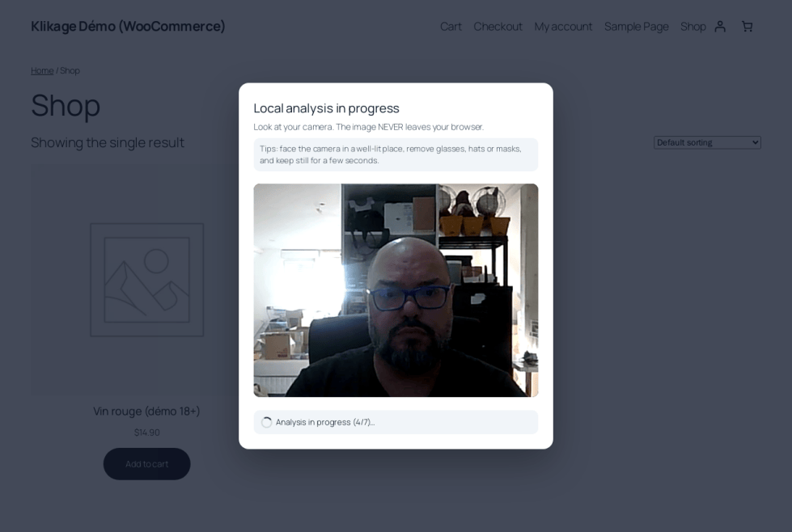Screen dimensions: 792x532
Task: Click the Shop page heading
Action: [66, 105]
